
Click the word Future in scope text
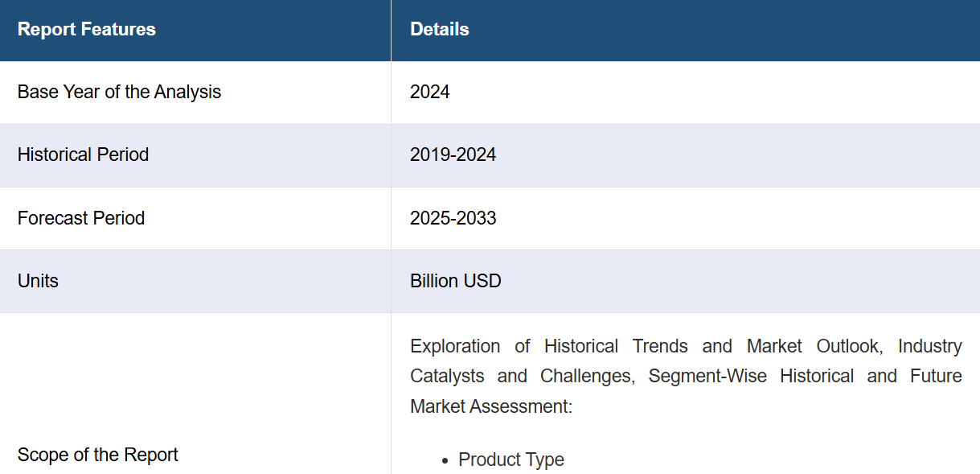[937, 376]
